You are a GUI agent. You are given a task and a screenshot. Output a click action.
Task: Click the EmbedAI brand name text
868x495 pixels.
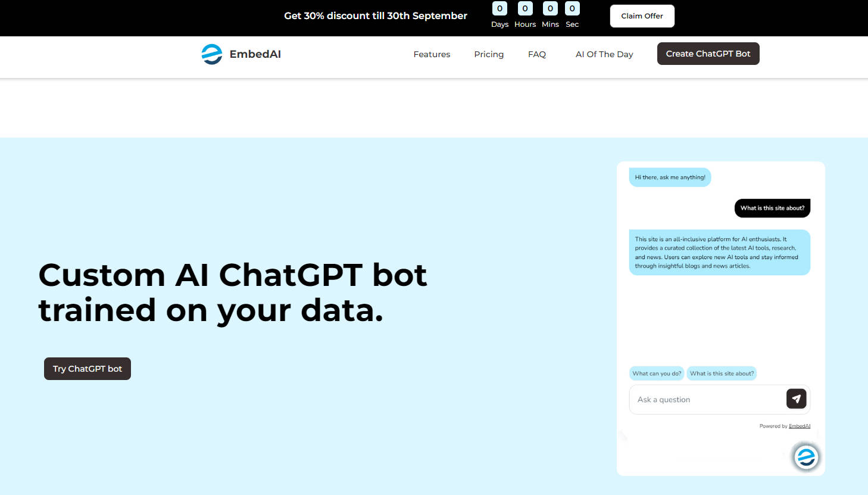255,54
